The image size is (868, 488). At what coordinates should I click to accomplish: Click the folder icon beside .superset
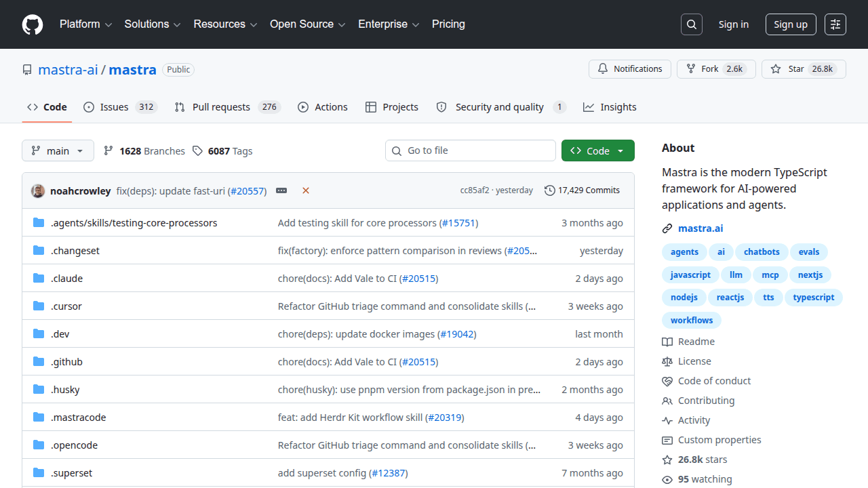[39, 473]
